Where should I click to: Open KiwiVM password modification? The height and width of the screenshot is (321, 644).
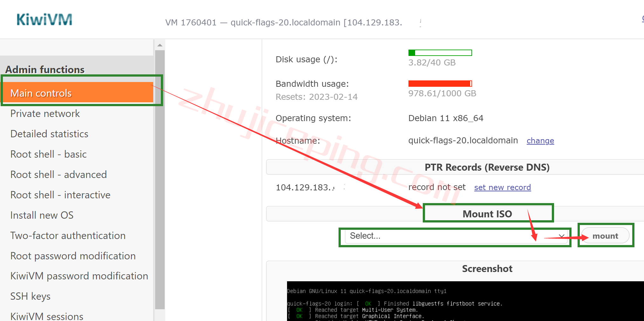tap(79, 276)
